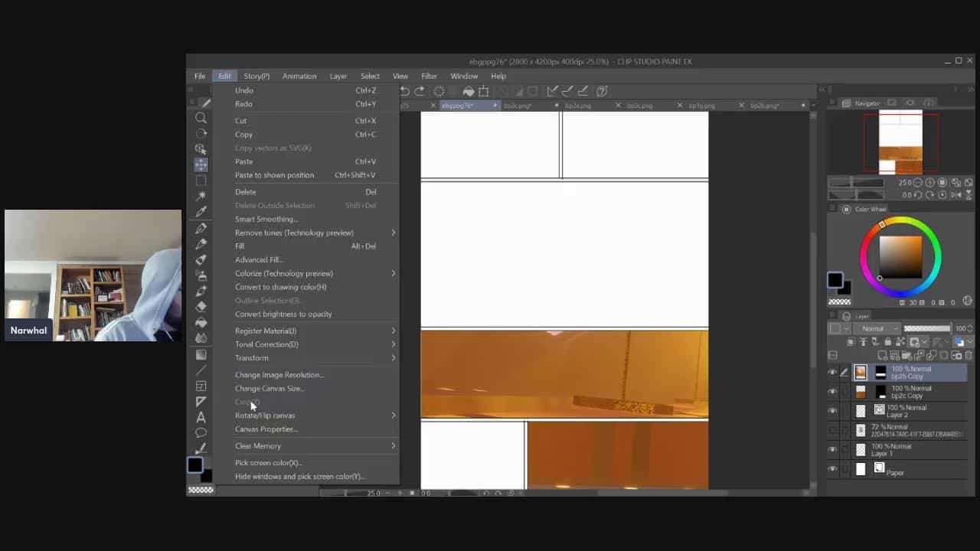Click Convert brightness to opacity
Image resolution: width=980 pixels, height=551 pixels.
point(283,315)
